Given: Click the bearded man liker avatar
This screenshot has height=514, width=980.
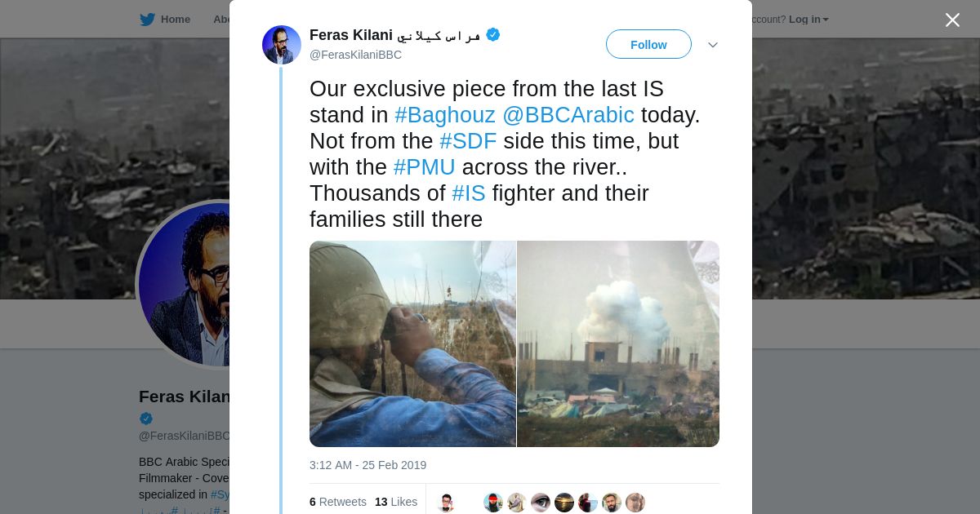Looking at the screenshot, I should click(x=612, y=503).
